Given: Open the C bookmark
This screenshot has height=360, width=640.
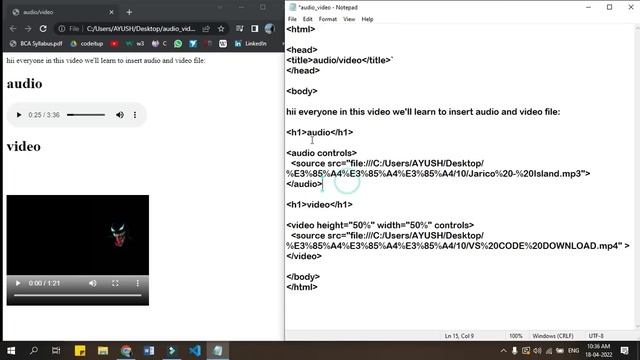Looking at the screenshot, I should click(159, 44).
